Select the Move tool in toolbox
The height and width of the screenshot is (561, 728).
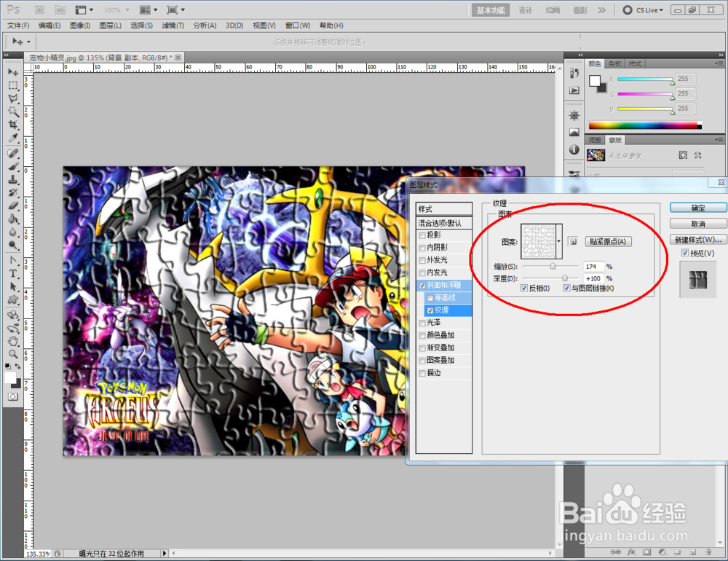click(x=13, y=73)
